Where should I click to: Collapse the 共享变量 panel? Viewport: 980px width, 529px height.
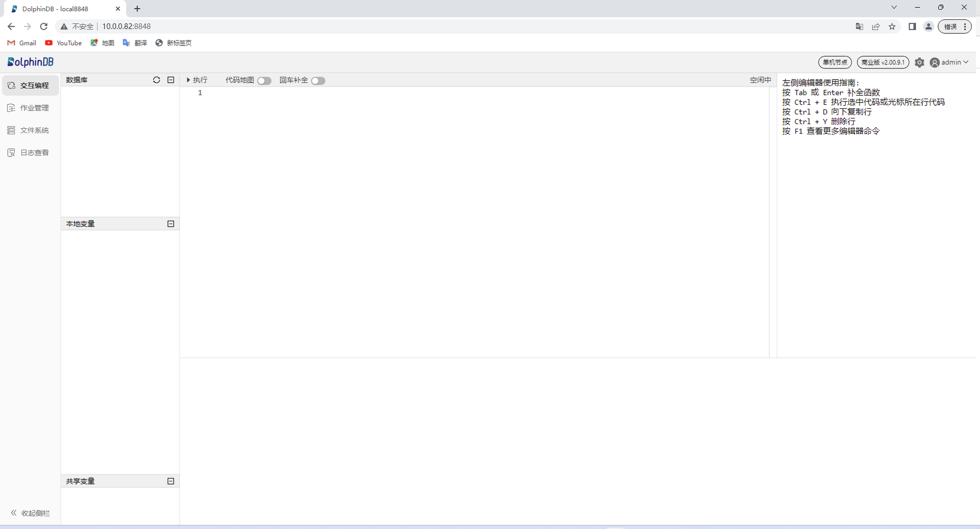pyautogui.click(x=171, y=481)
